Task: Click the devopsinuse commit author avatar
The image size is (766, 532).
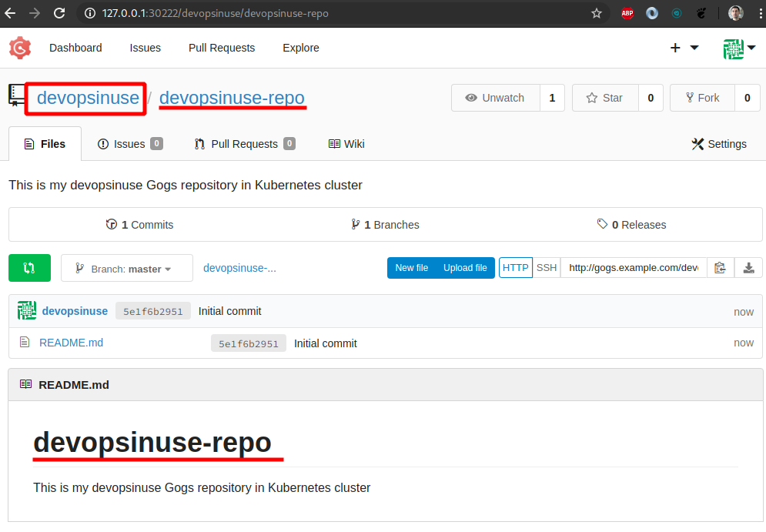Action: (27, 311)
